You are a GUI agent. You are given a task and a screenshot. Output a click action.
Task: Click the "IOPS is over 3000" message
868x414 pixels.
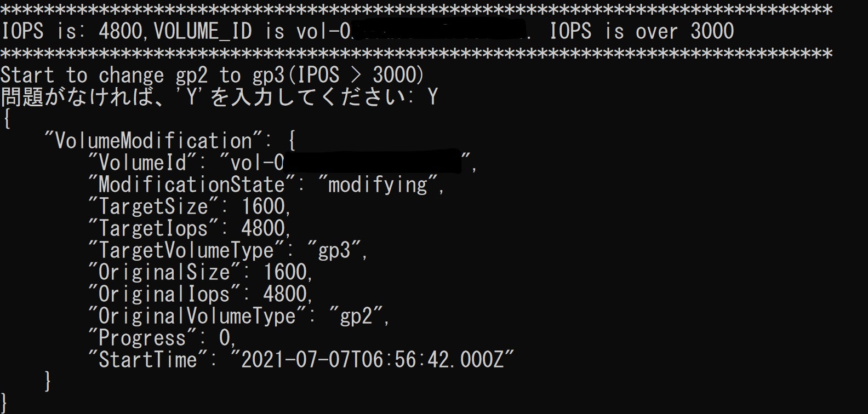tap(642, 31)
